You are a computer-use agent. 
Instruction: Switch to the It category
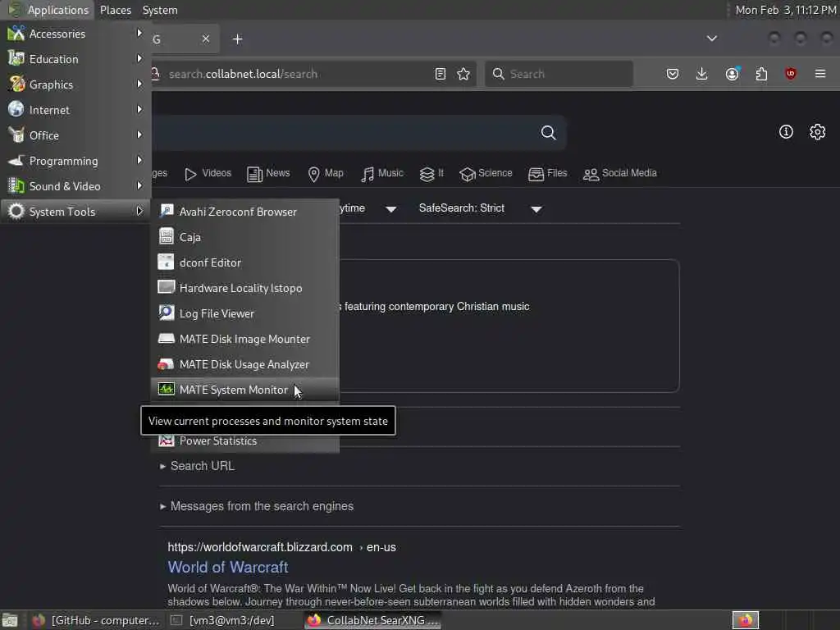(431, 174)
